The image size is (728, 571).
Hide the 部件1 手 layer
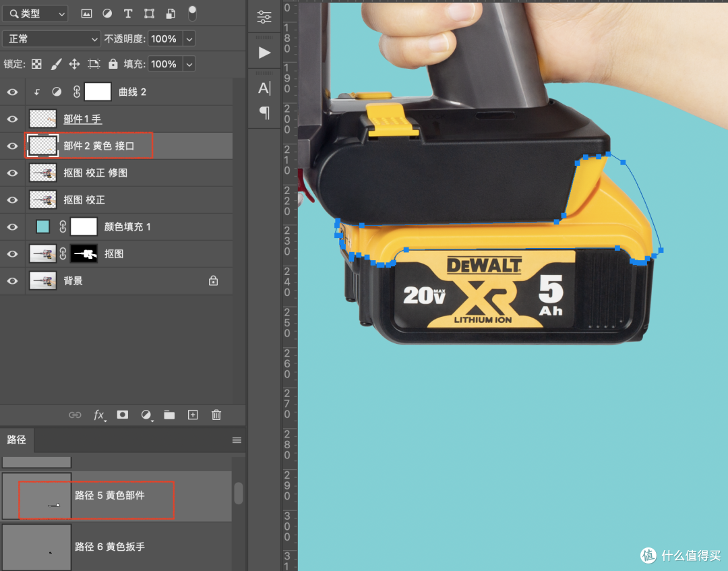point(12,119)
